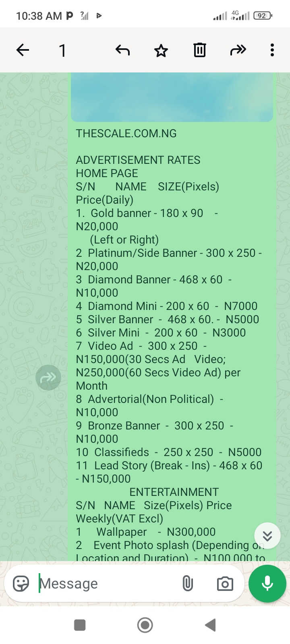Tap the round quick-forward button beside the message

pyautogui.click(x=48, y=378)
